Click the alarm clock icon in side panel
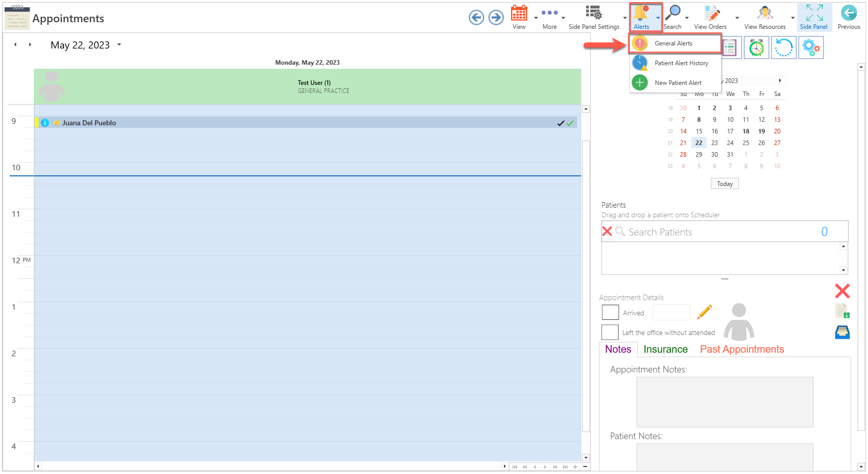Viewport: 868px width, 474px height. [x=756, y=48]
